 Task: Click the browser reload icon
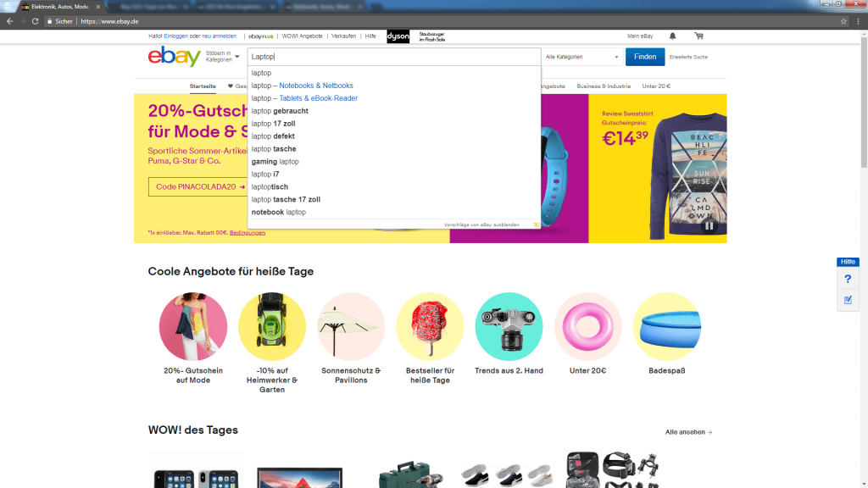(x=35, y=21)
